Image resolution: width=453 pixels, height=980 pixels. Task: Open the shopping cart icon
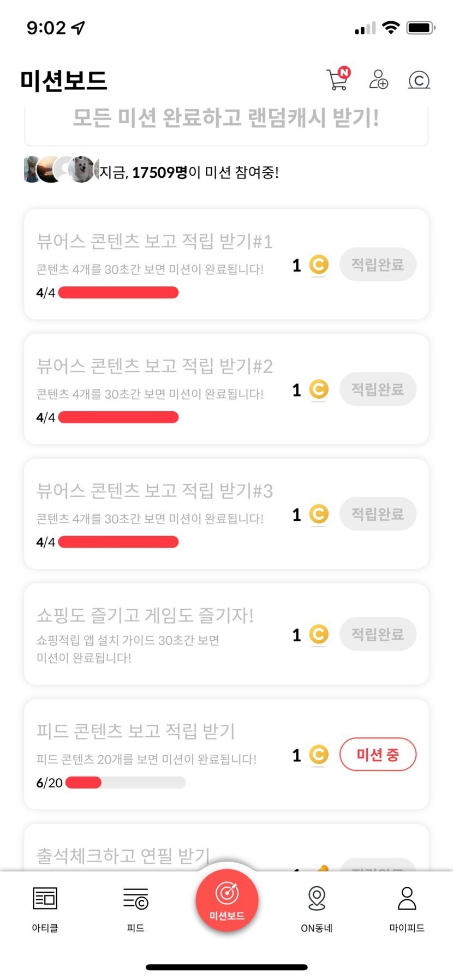(x=337, y=80)
